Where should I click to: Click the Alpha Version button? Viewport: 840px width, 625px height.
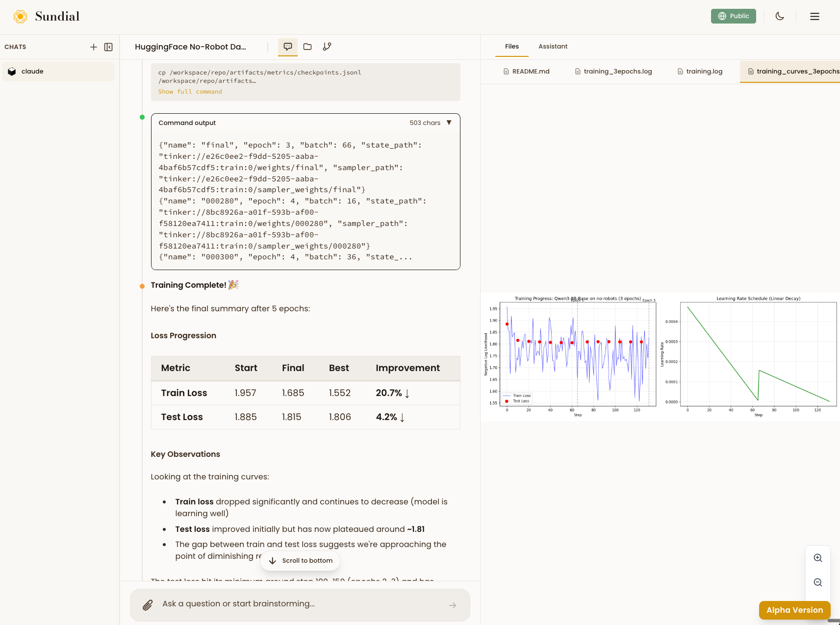pyautogui.click(x=794, y=610)
